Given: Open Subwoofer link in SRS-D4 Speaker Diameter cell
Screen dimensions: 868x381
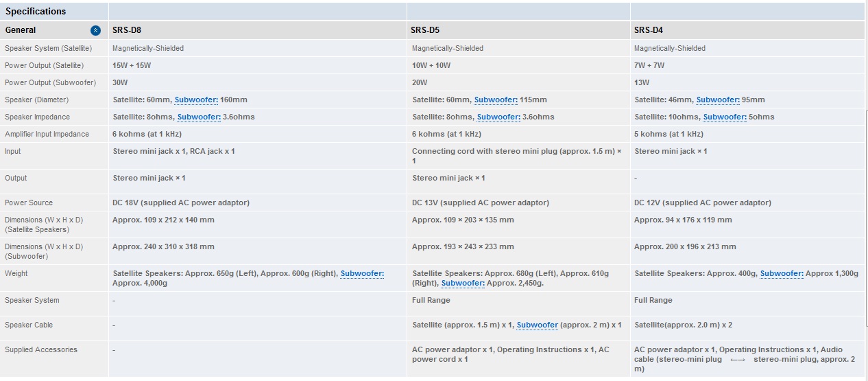Looking at the screenshot, I should click(718, 100).
